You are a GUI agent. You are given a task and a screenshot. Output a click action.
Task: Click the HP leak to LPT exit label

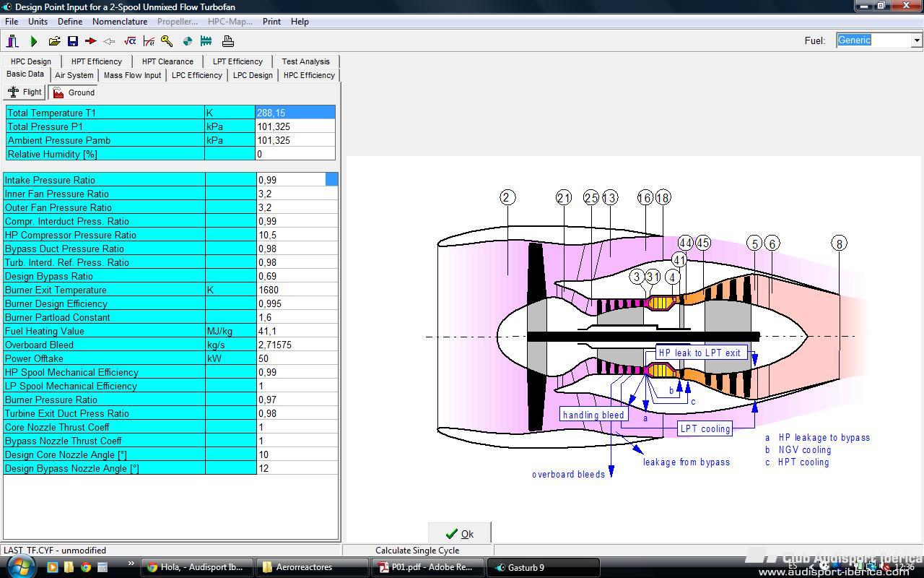700,353
